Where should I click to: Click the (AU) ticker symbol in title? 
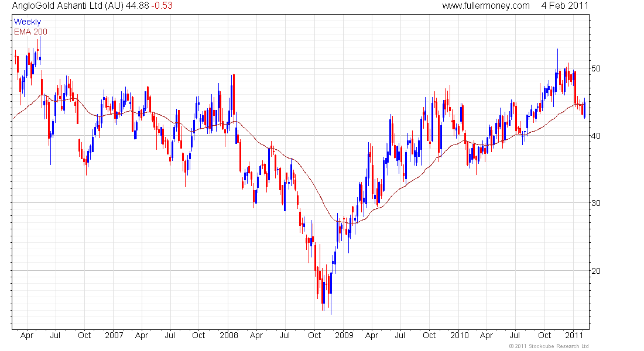click(x=122, y=6)
